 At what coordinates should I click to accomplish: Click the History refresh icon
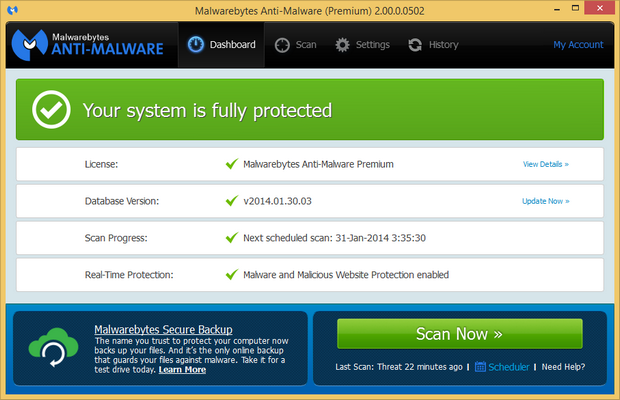[x=415, y=45]
